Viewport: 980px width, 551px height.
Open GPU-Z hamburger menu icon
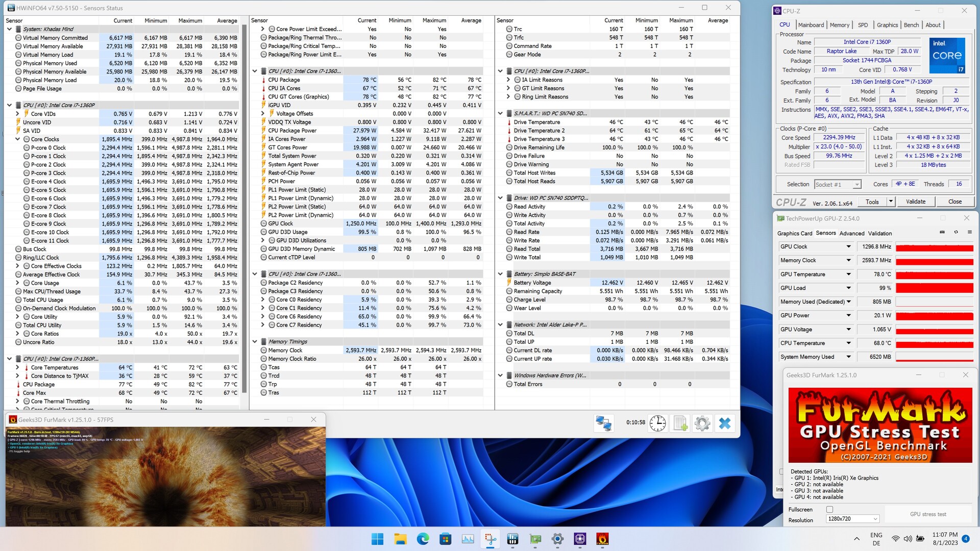point(970,232)
